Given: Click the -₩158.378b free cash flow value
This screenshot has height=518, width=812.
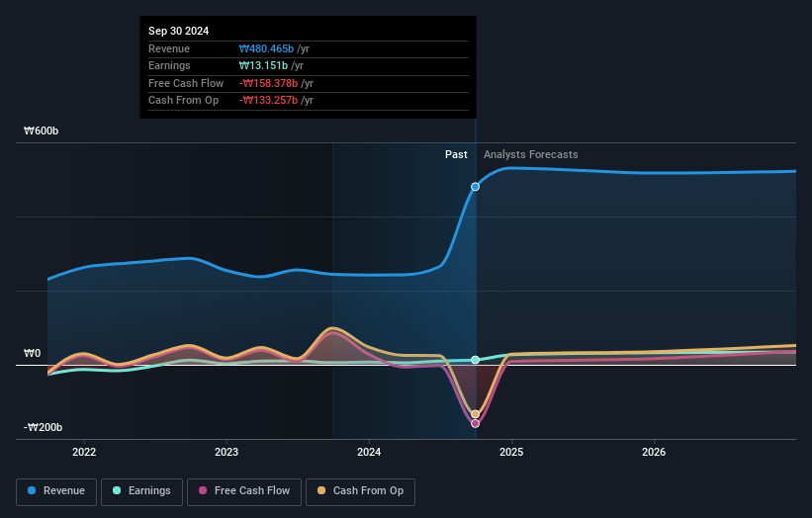Looking at the screenshot, I should pyautogui.click(x=268, y=83).
